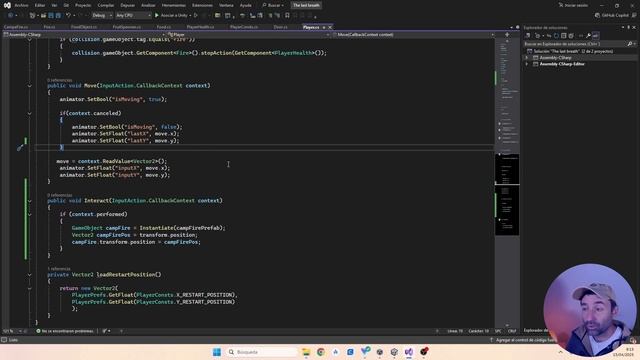
Task: Click the Windows Start button
Action: tap(217, 352)
